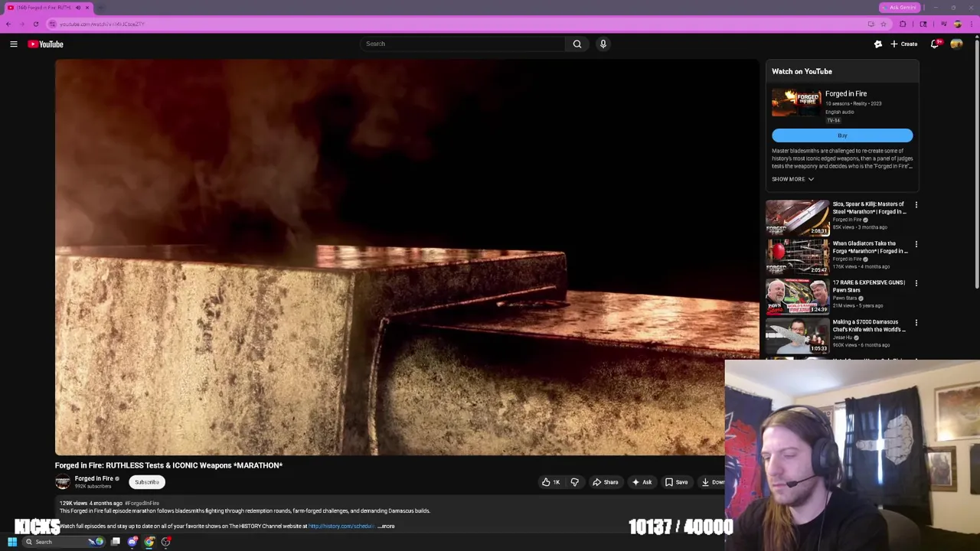This screenshot has width=980, height=551.
Task: Open options menu for When Gladiators video
Action: pyautogui.click(x=916, y=244)
